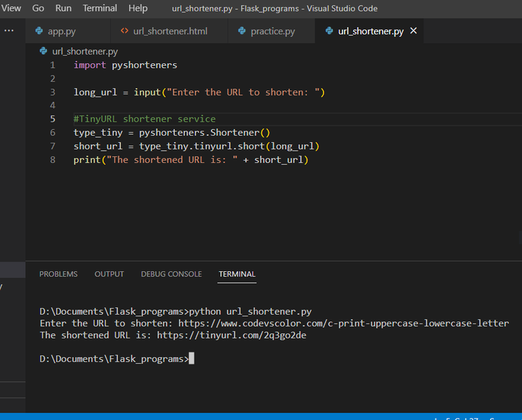The image size is (522, 420).
Task: Click the Python icon on app.py tab
Action: [x=39, y=31]
